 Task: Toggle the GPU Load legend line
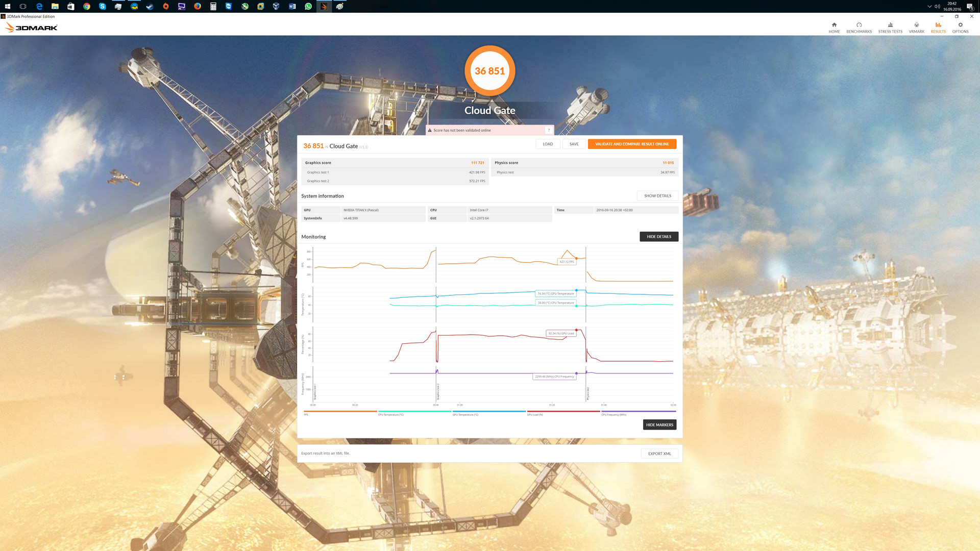[x=563, y=412]
